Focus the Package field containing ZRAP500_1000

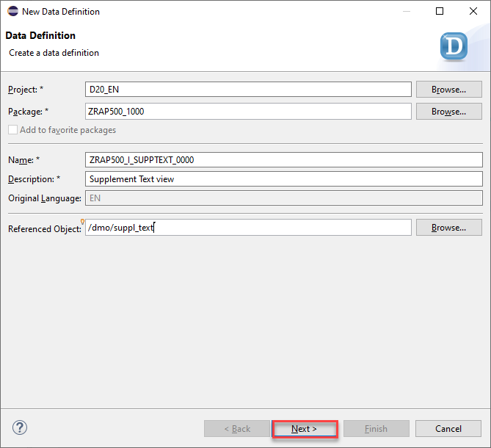pos(248,112)
